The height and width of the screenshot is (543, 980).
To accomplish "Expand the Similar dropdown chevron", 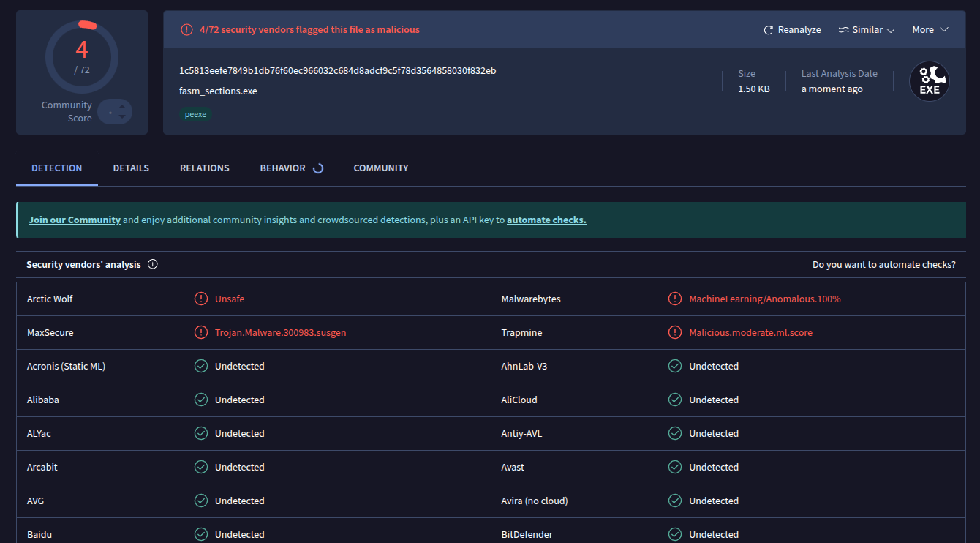I will coord(891,30).
